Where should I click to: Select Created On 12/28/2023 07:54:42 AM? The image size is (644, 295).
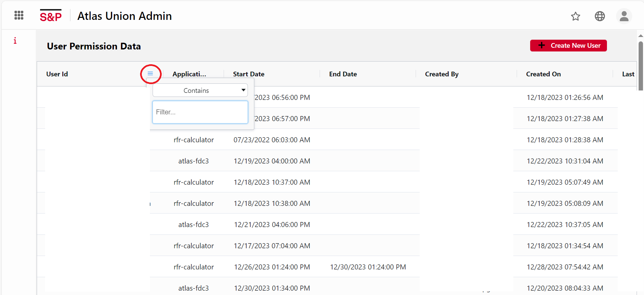(x=565, y=267)
